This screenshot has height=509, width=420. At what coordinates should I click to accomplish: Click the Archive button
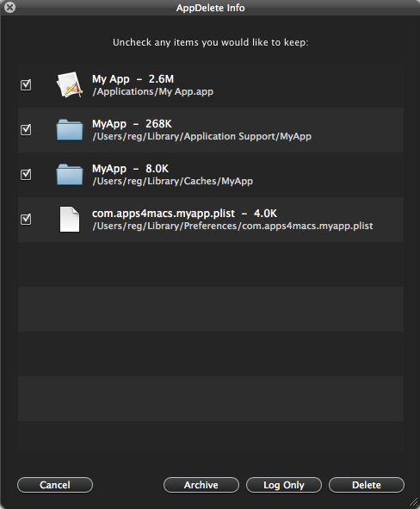tap(201, 485)
